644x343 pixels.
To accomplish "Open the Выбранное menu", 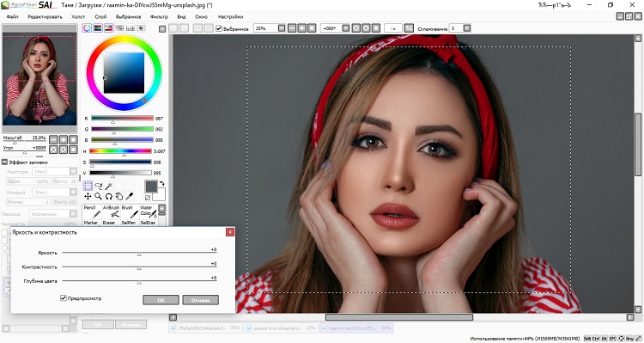I will [x=128, y=17].
